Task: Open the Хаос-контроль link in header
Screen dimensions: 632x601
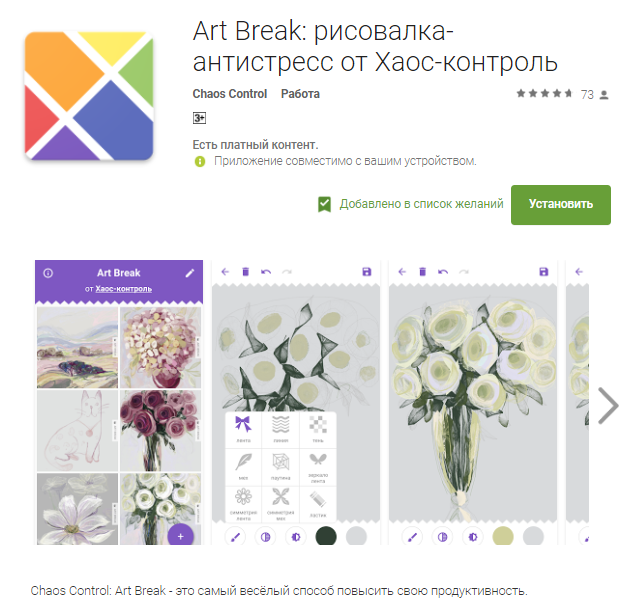Action: (x=124, y=289)
